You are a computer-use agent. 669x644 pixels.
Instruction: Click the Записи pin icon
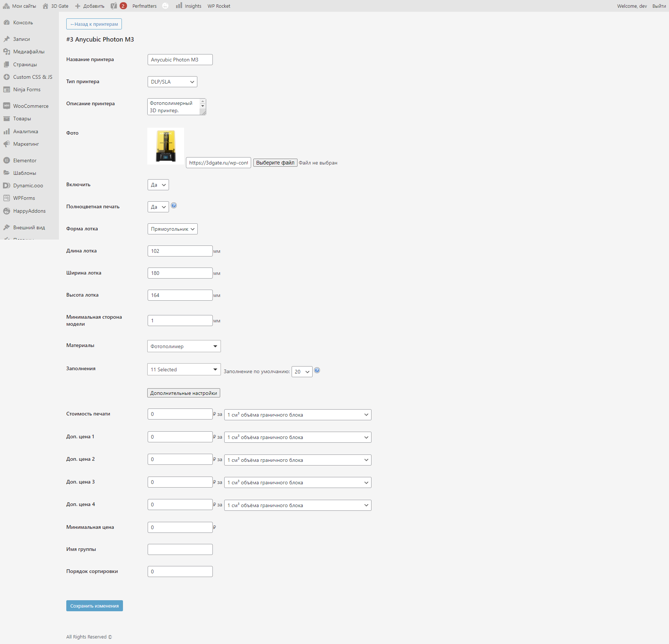click(x=7, y=39)
